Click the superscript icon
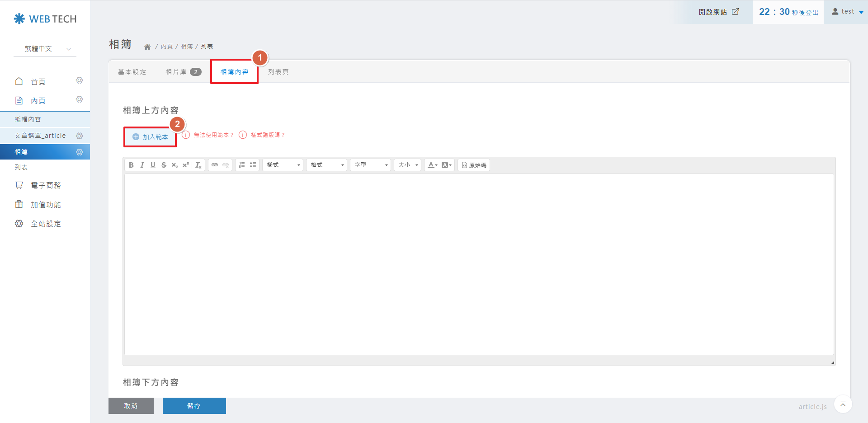This screenshot has height=423, width=868. click(186, 165)
